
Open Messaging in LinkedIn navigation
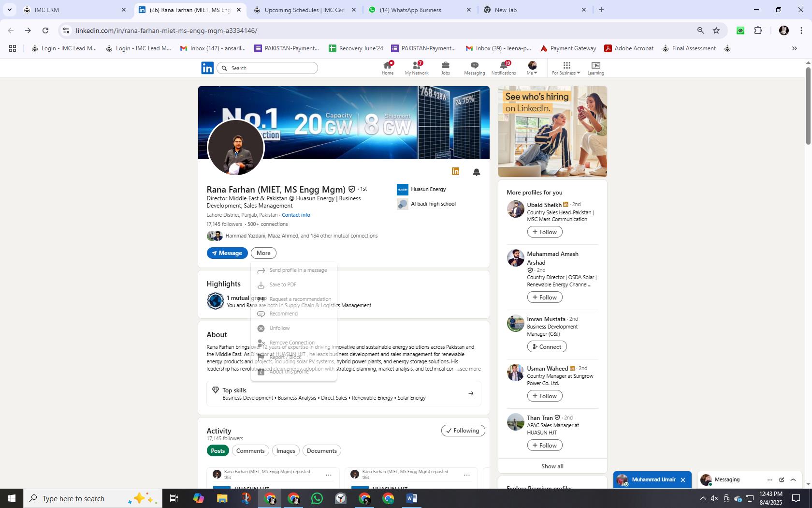(x=474, y=68)
